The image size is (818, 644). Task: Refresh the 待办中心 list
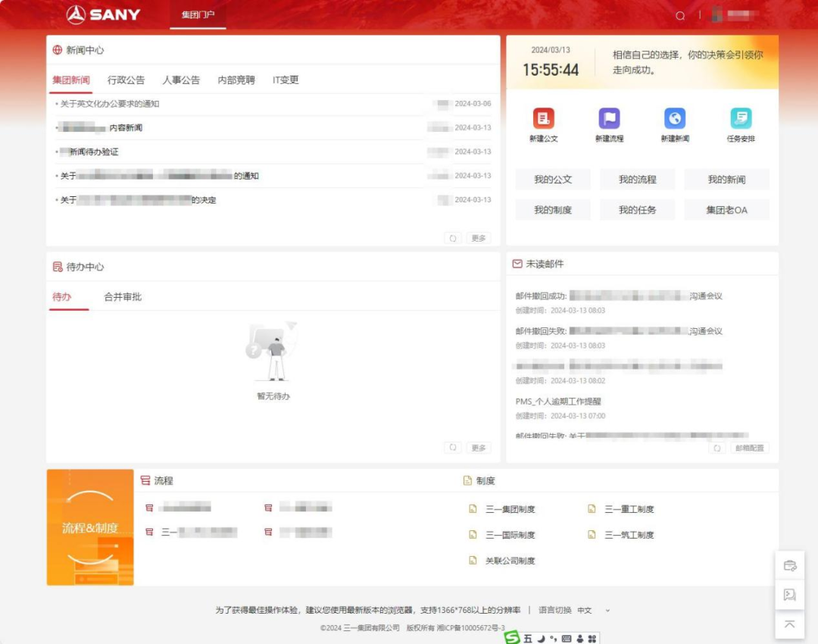453,447
